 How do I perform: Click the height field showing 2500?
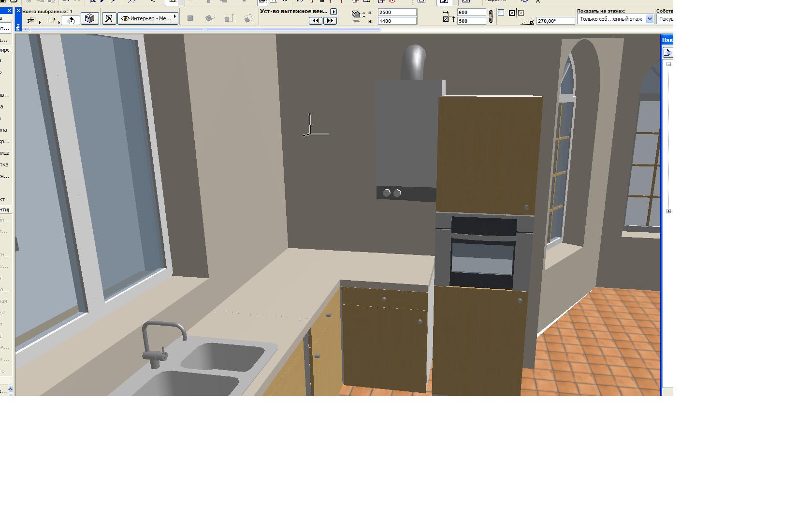click(x=397, y=12)
